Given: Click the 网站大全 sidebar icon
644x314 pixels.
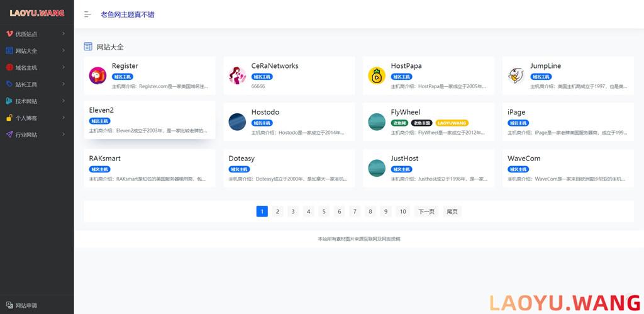Looking at the screenshot, I should click(9, 50).
